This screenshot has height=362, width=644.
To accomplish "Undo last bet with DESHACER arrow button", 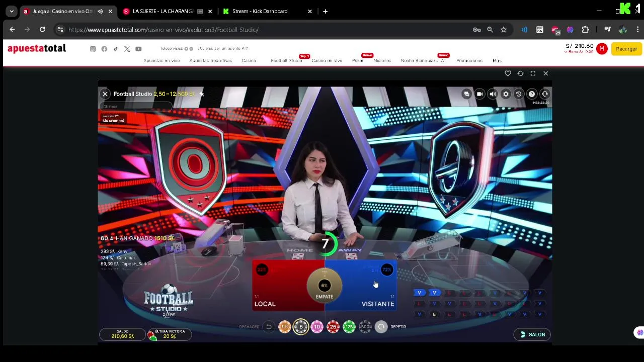I will pyautogui.click(x=269, y=327).
